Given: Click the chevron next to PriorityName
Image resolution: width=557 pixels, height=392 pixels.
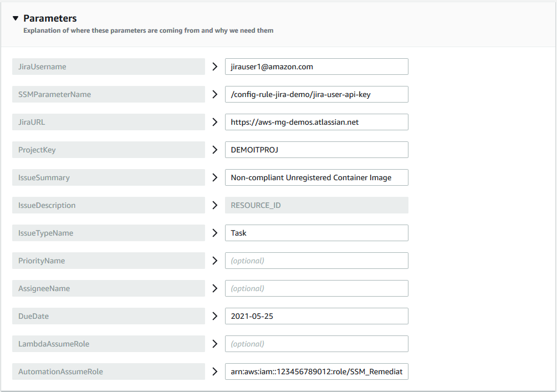Looking at the screenshot, I should [x=215, y=260].
